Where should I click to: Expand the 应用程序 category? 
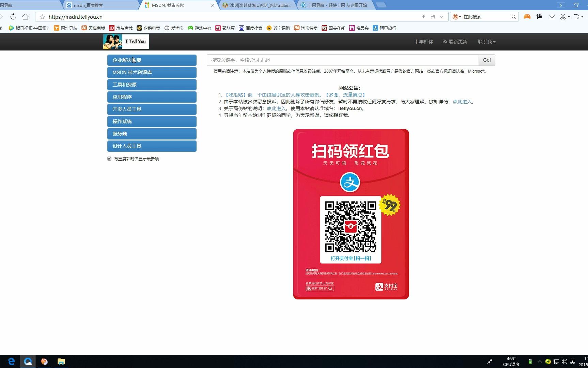point(152,97)
